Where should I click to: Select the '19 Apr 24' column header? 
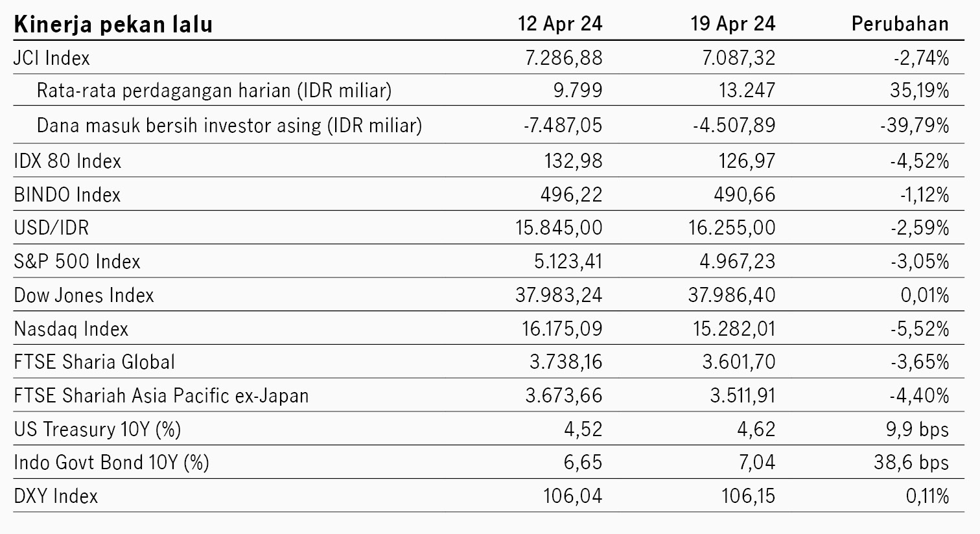[733, 24]
